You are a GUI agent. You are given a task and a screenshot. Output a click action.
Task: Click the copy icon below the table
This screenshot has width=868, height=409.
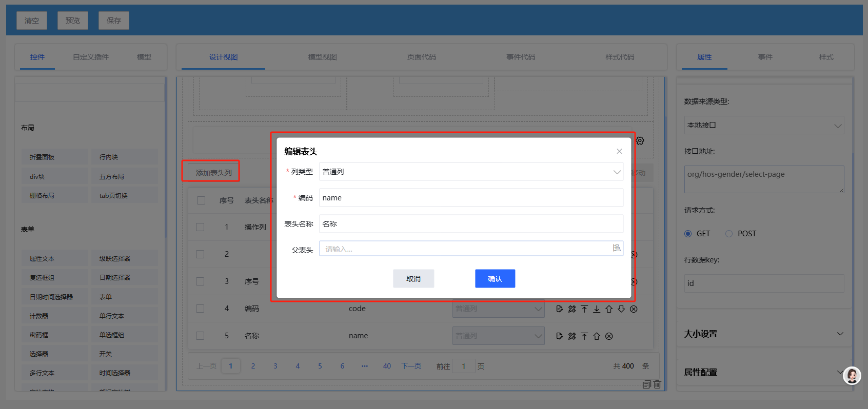pos(646,384)
